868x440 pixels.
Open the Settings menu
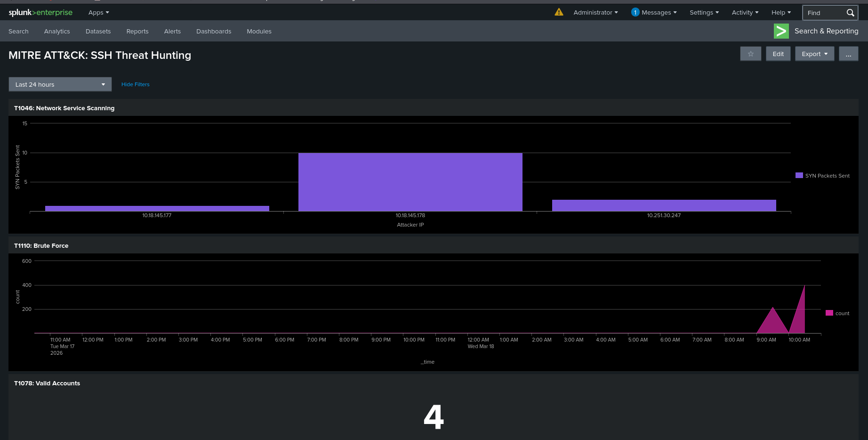[704, 13]
